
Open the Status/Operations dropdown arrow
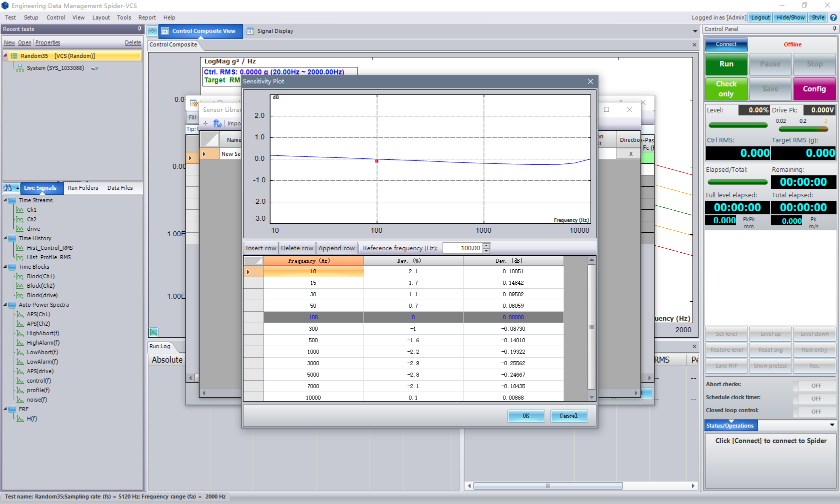832,425
